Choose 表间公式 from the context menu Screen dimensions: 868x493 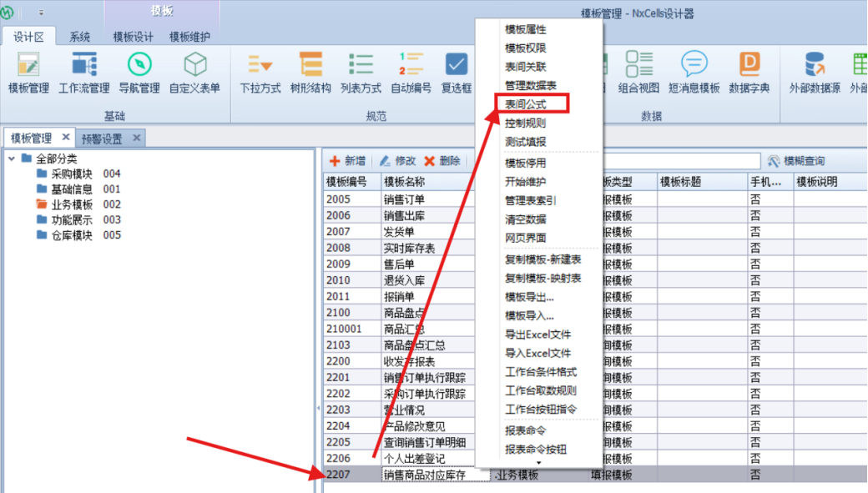point(526,103)
